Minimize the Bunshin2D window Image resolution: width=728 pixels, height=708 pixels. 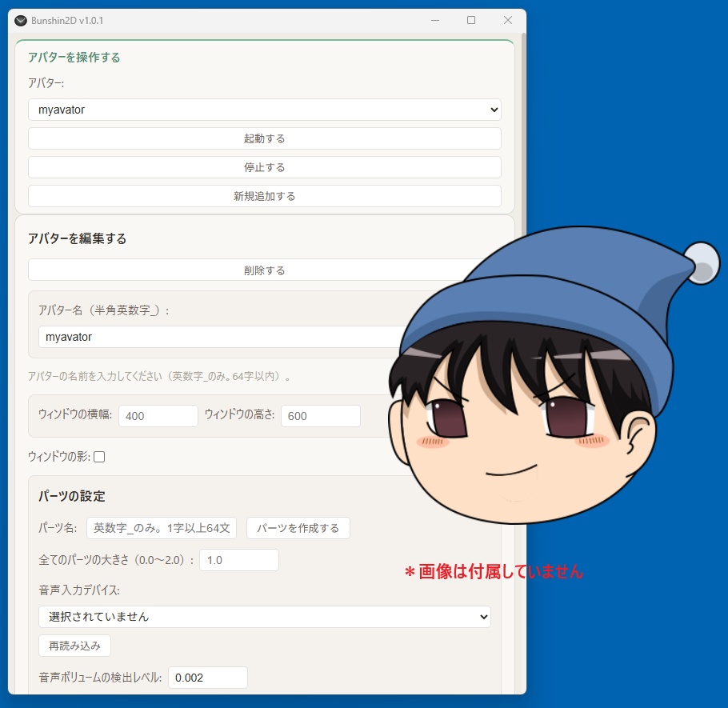[x=435, y=21]
